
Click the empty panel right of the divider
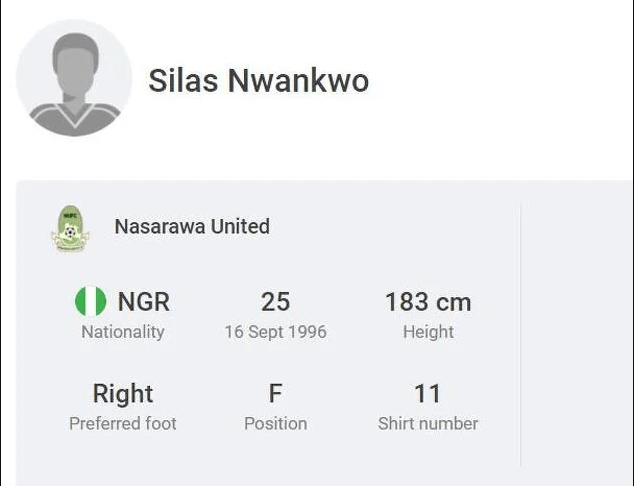tap(577, 335)
